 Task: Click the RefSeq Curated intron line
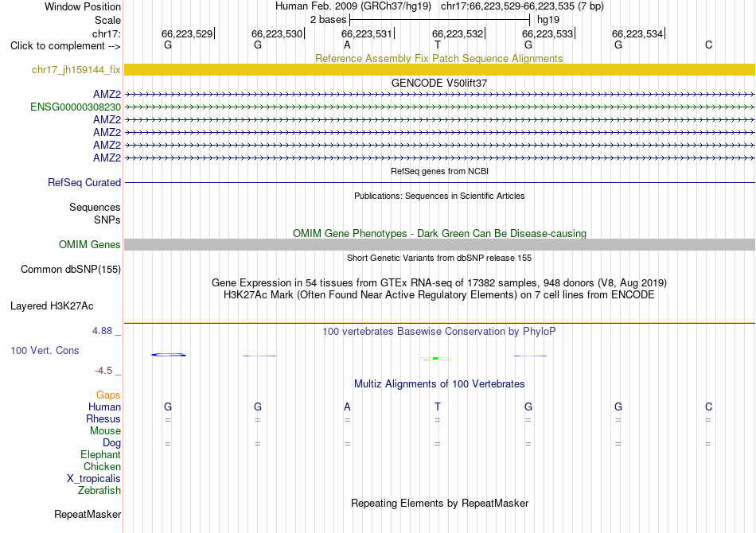440,183
